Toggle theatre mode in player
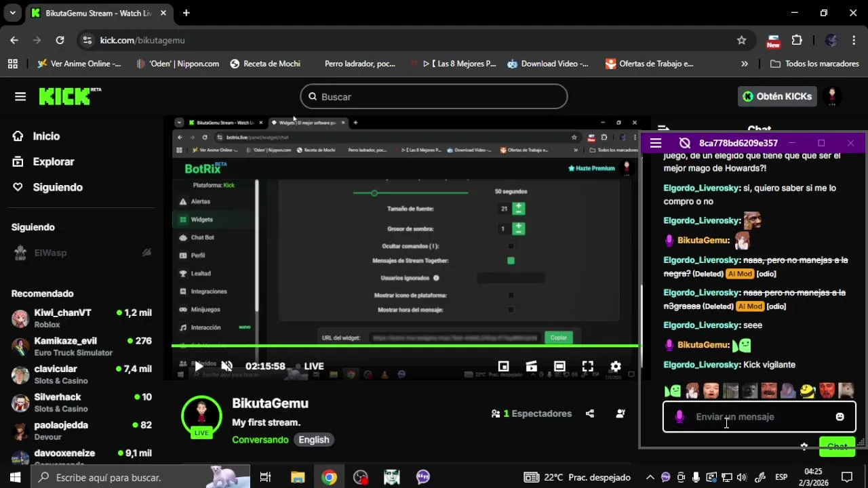This screenshot has height=488, width=868. pyautogui.click(x=559, y=366)
